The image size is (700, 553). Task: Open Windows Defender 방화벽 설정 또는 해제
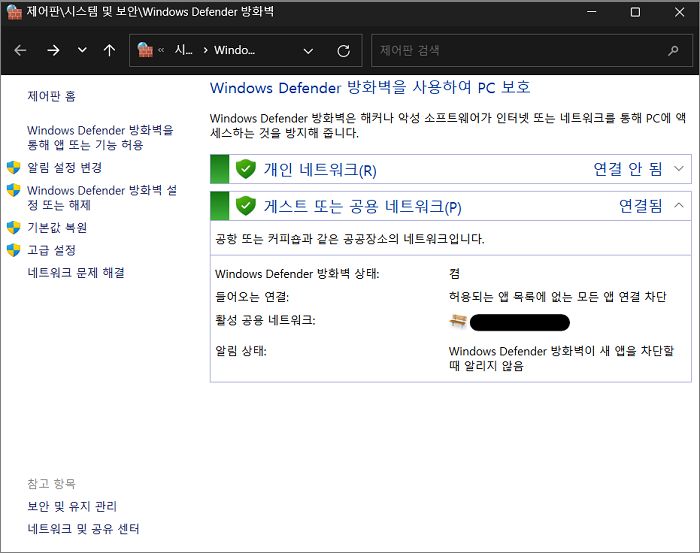101,197
